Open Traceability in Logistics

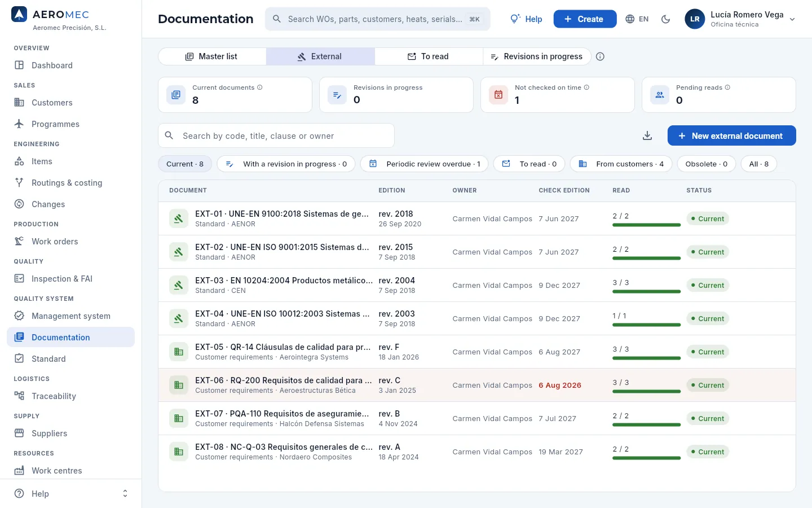click(71, 396)
